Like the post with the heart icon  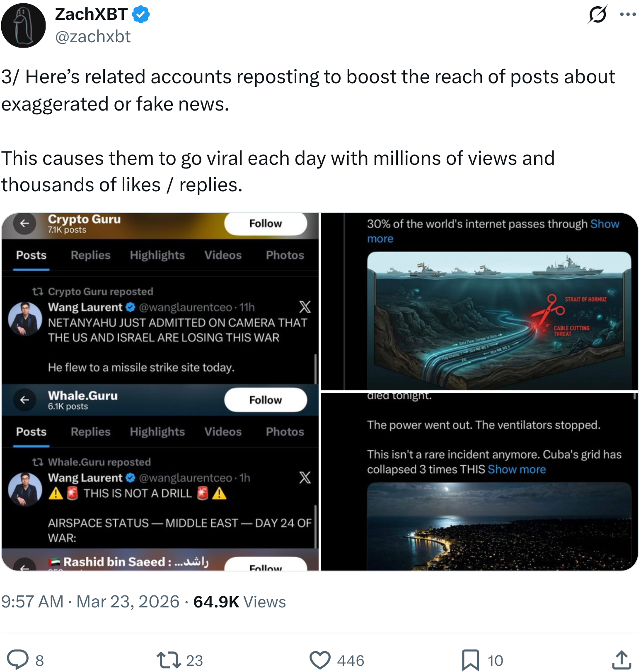(320, 660)
